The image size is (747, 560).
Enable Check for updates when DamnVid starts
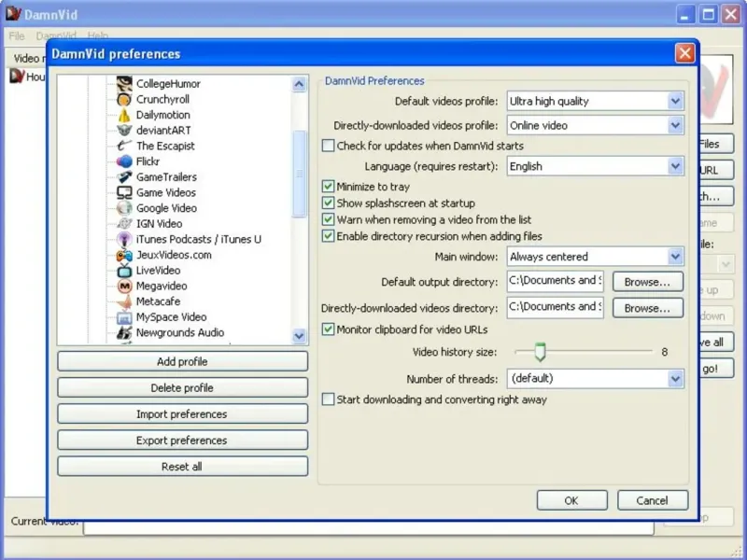(328, 146)
